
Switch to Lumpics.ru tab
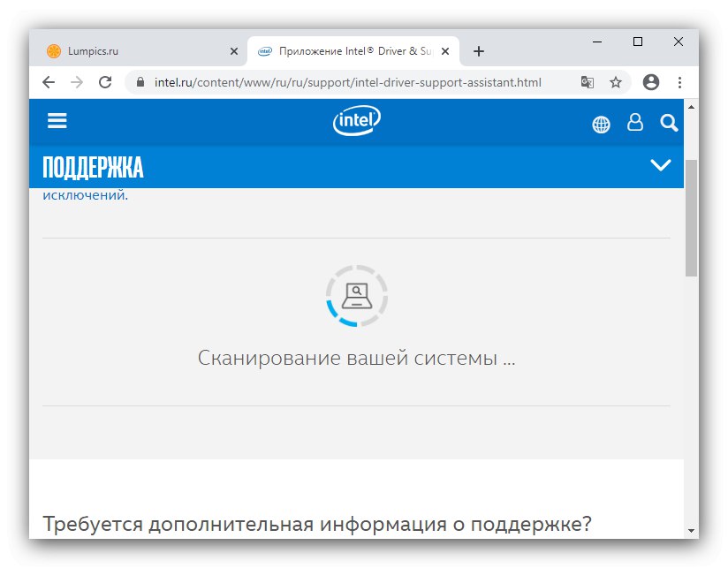139,51
